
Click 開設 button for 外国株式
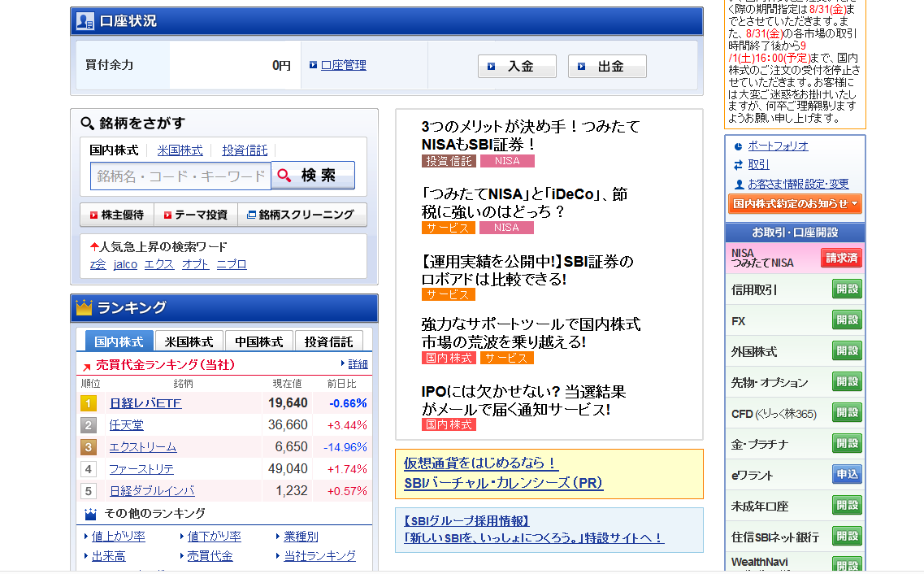pyautogui.click(x=848, y=350)
